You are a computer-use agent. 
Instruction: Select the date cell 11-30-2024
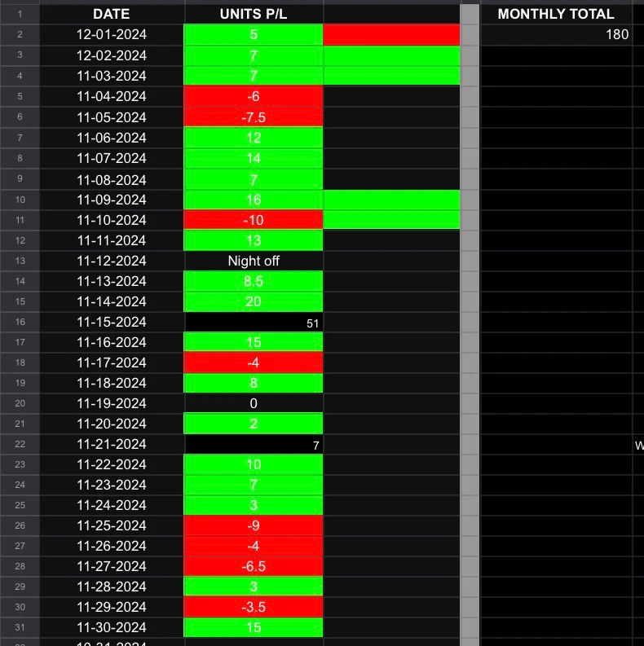pyautogui.click(x=112, y=627)
